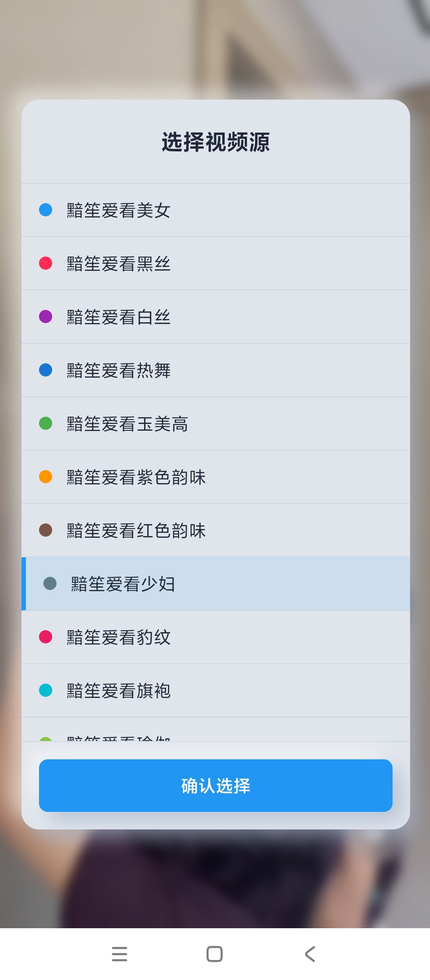Select the highlighted 黯笙爱看少妇 option
Screen dimensions: 430x980
click(x=123, y=584)
